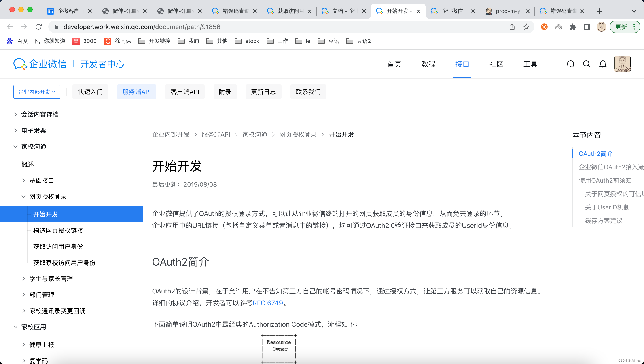Click the browser address bar URL
This screenshot has width=644, height=364.
142,27
